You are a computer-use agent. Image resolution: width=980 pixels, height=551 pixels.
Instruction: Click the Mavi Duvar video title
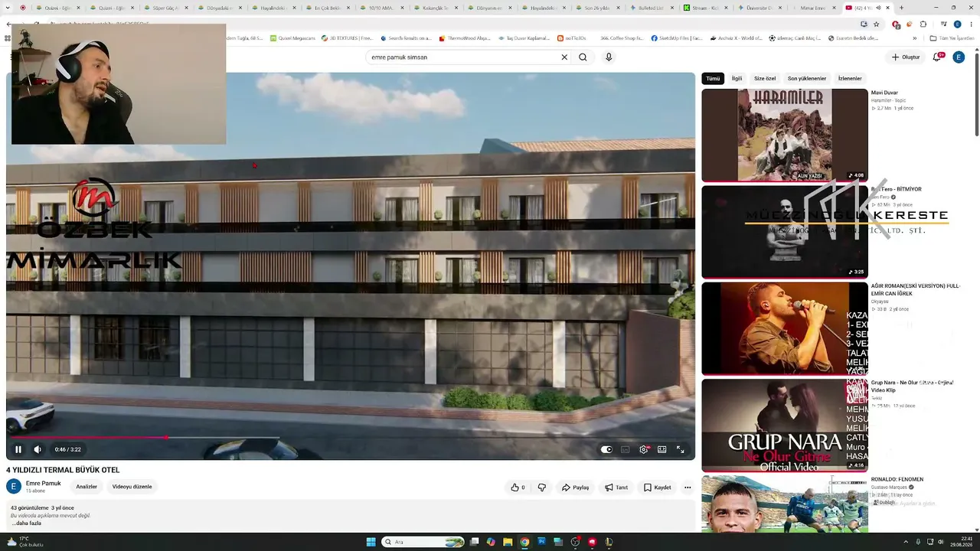point(884,93)
